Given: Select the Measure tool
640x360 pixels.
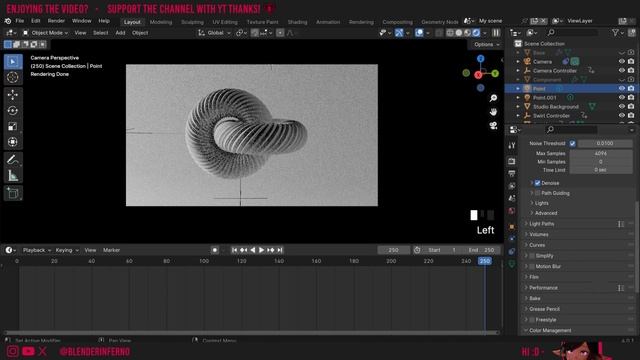Looking at the screenshot, I should pos(13,176).
